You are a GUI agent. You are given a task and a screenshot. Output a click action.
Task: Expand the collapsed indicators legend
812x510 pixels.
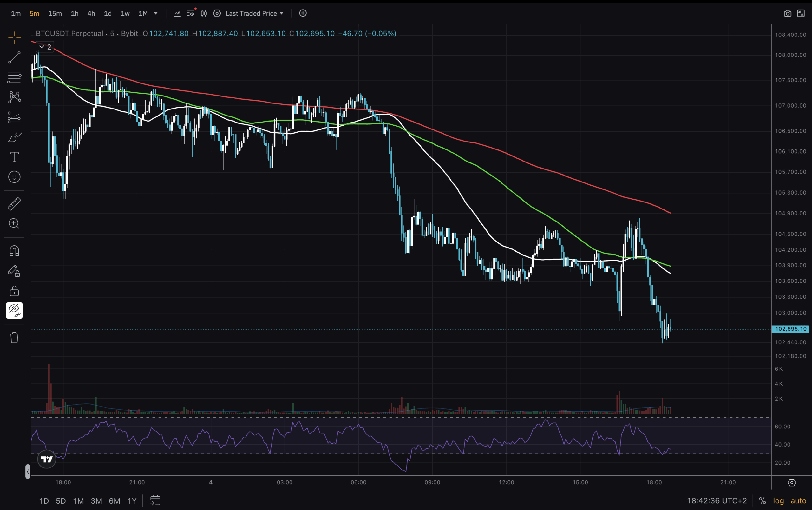coord(45,47)
